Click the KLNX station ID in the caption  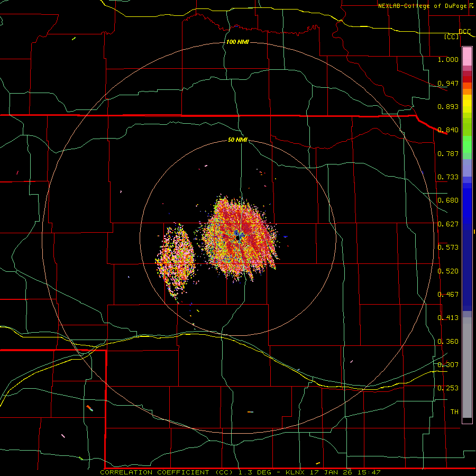296,472
